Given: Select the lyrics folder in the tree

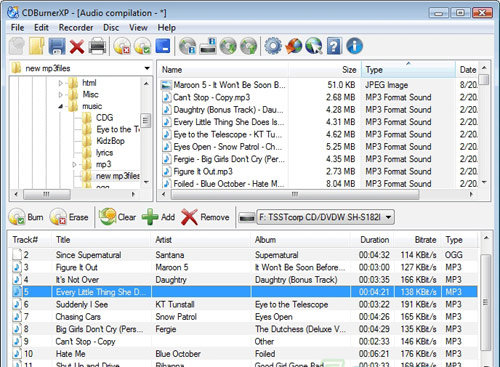Looking at the screenshot, I should coord(104,153).
